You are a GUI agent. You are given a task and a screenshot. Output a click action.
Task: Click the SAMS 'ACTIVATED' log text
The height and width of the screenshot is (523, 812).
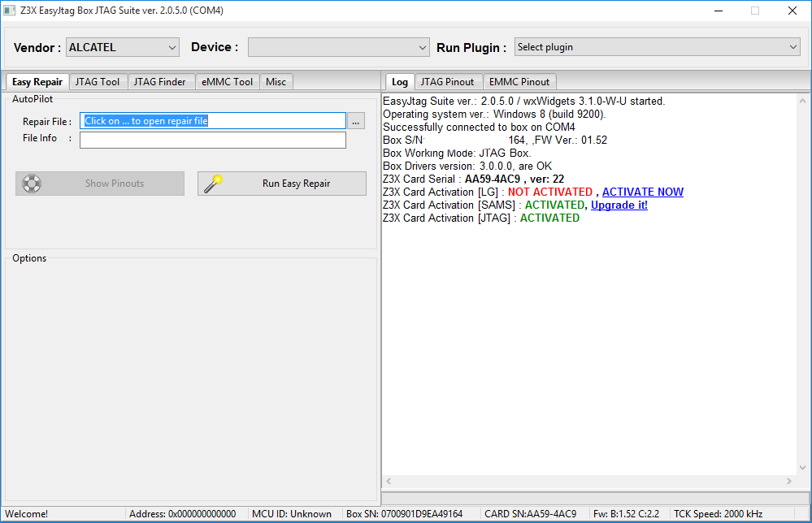click(554, 205)
